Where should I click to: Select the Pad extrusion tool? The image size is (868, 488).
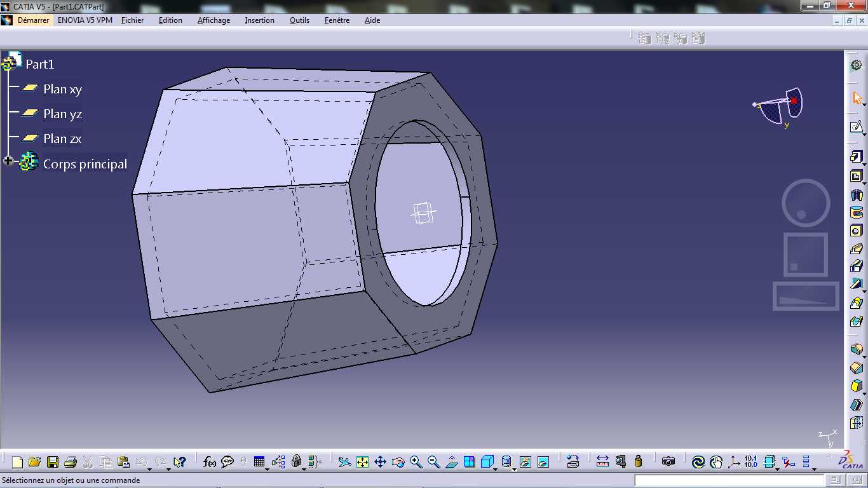click(856, 157)
